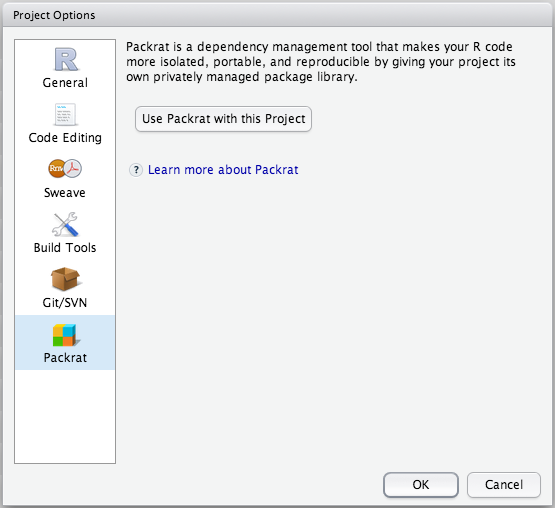Click the Project Options title text

coord(54,15)
